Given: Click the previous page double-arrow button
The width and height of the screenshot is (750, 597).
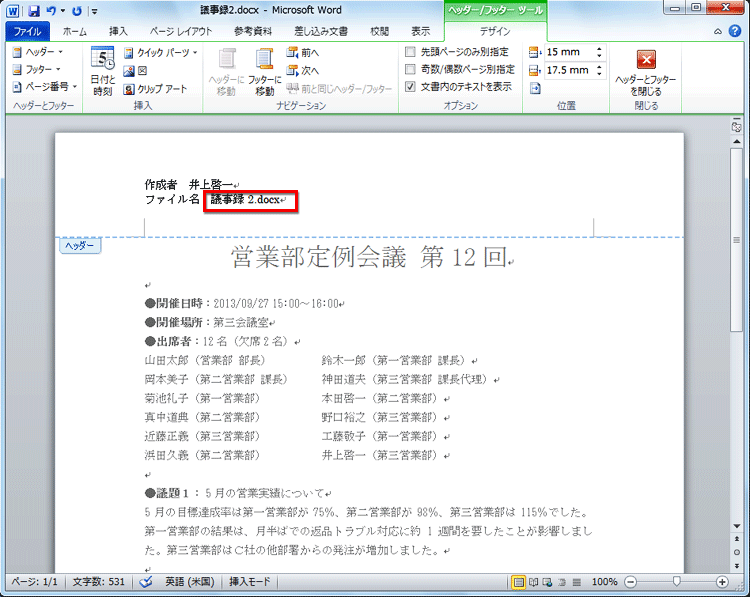Looking at the screenshot, I should click(x=737, y=539).
